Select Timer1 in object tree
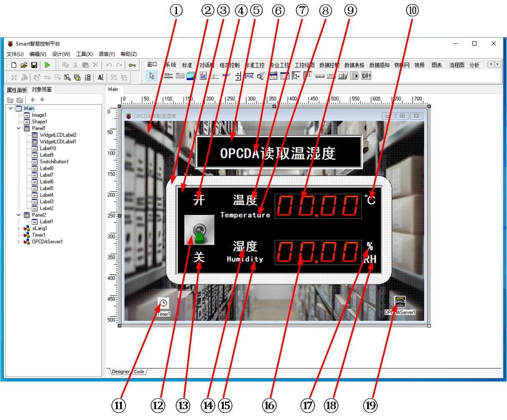Viewport: 507px width, 420px height. 39,235
